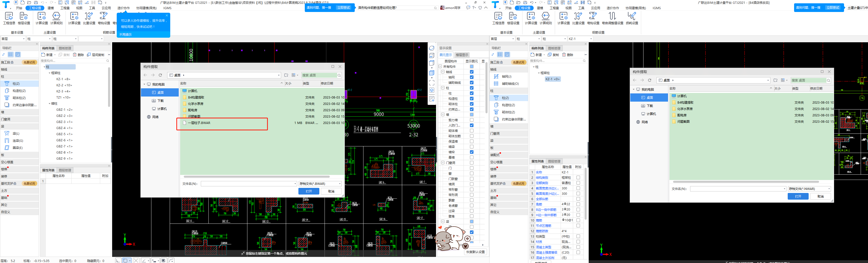868x263 pixels.
Task: Select 砌体柱(Z) in the left window navigation bar
Action: [x=20, y=98]
